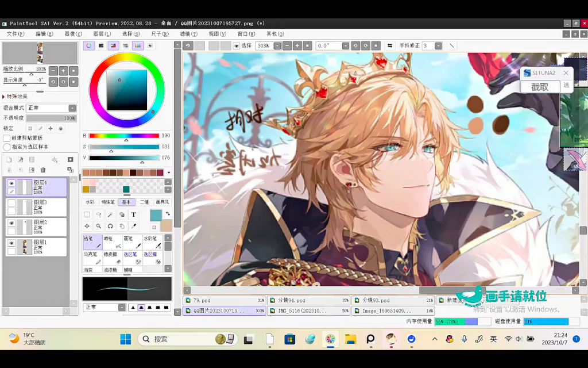Select the zoom magnifier tool
588x368 pixels.
(x=99, y=226)
